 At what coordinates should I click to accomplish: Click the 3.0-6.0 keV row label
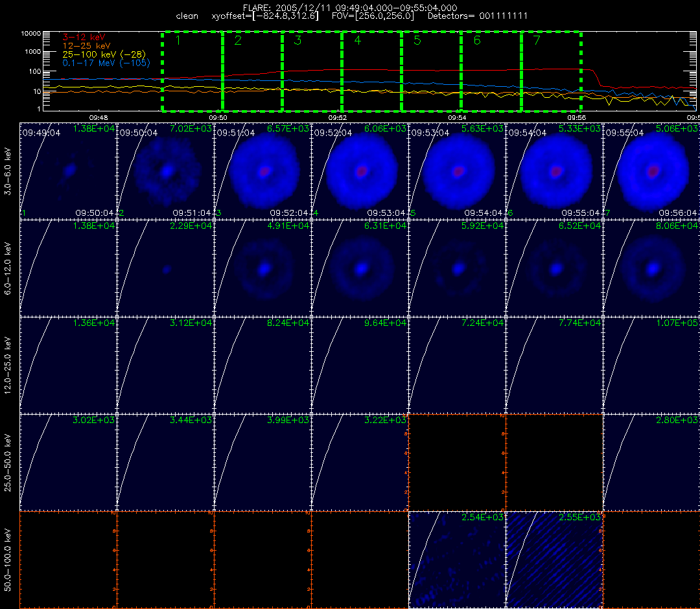(x=8, y=172)
